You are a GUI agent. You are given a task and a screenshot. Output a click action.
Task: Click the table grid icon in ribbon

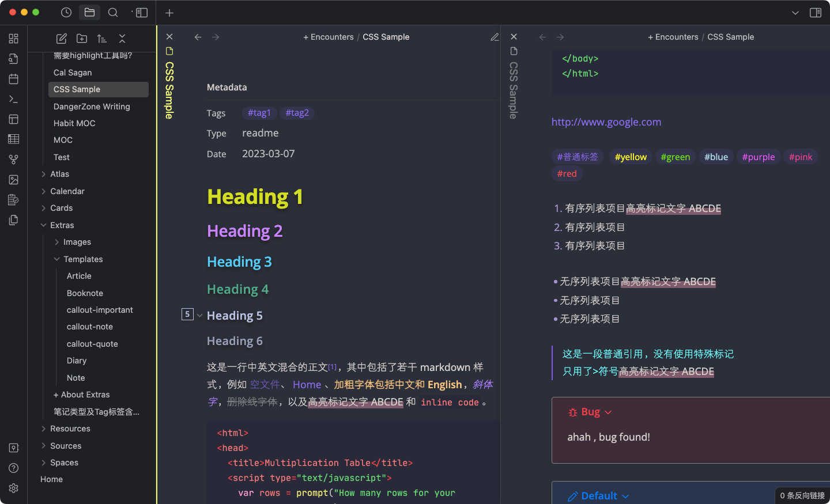pyautogui.click(x=14, y=139)
